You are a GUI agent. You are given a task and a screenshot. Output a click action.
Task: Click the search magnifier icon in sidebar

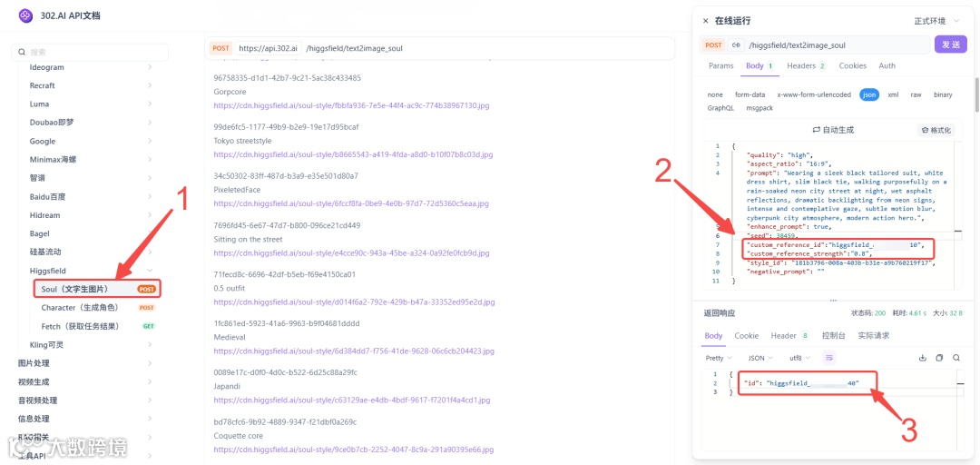tap(22, 52)
